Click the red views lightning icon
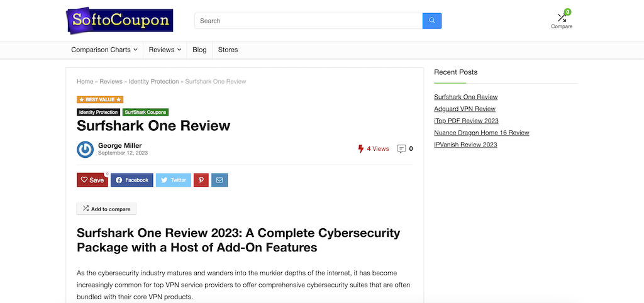This screenshot has height=303, width=644. tap(360, 148)
